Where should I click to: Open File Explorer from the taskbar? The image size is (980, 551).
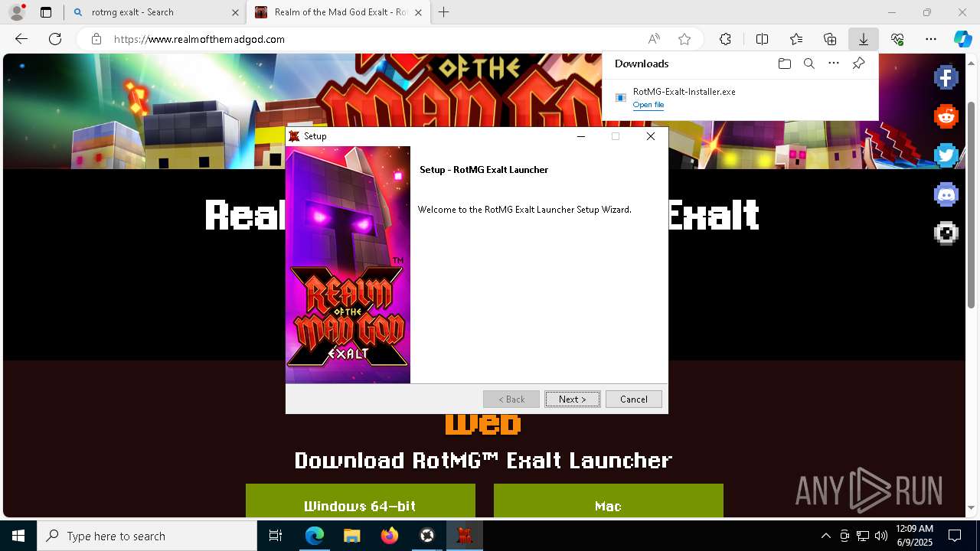pyautogui.click(x=351, y=536)
